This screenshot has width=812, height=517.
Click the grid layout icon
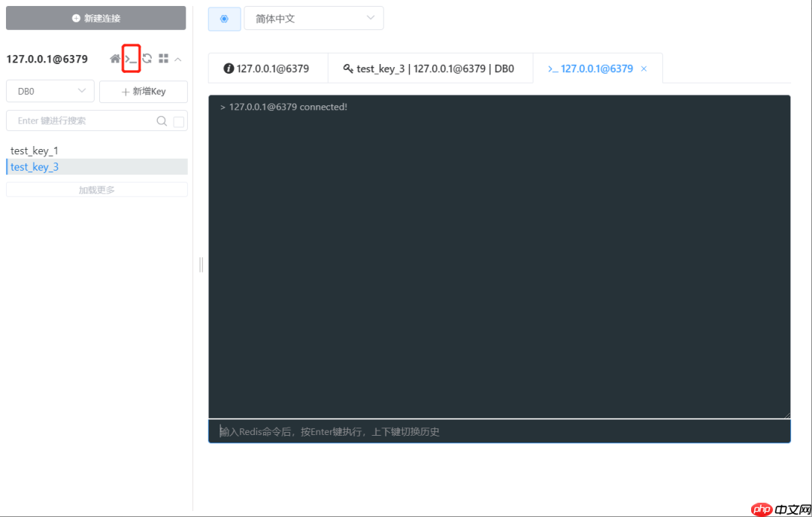point(164,59)
